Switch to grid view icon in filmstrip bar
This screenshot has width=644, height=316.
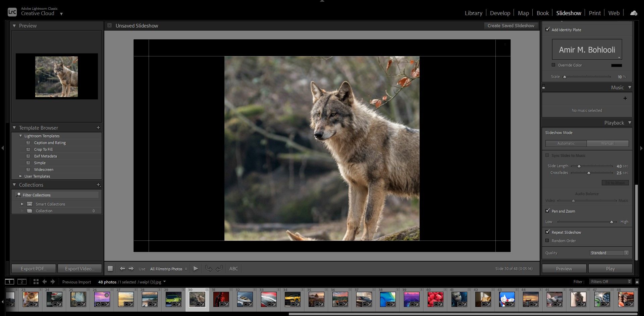[36, 282]
